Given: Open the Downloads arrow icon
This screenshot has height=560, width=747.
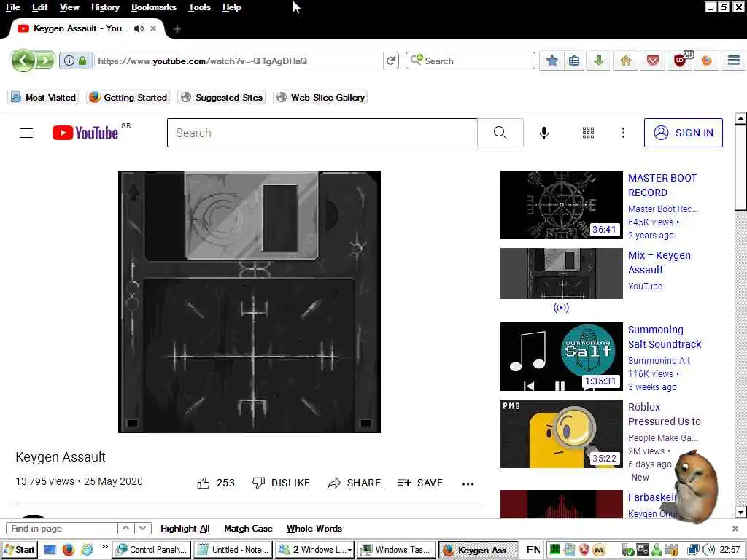Looking at the screenshot, I should (599, 61).
